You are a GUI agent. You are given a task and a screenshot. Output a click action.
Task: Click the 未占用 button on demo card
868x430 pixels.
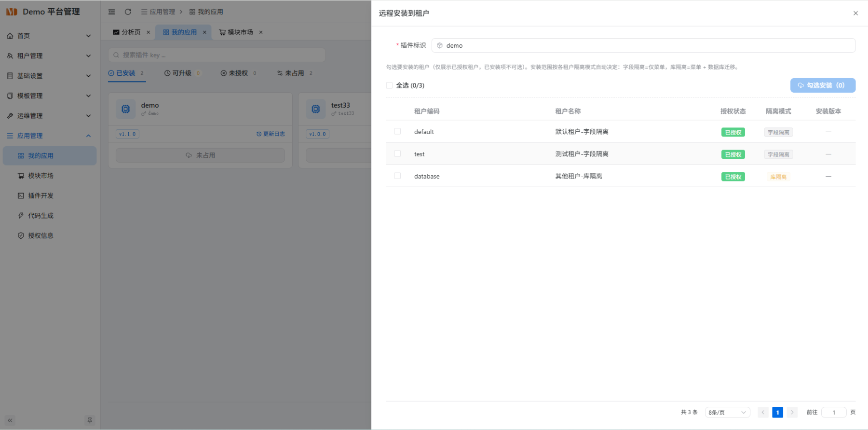tap(200, 155)
